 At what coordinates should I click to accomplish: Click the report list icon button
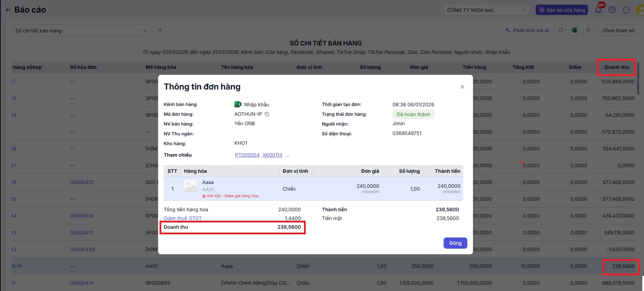pyautogui.click(x=160, y=30)
